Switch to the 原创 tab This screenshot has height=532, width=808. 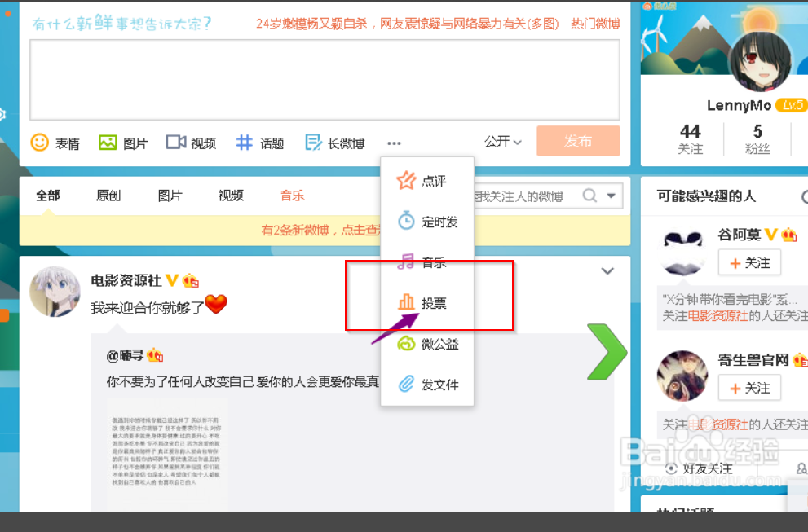click(108, 196)
